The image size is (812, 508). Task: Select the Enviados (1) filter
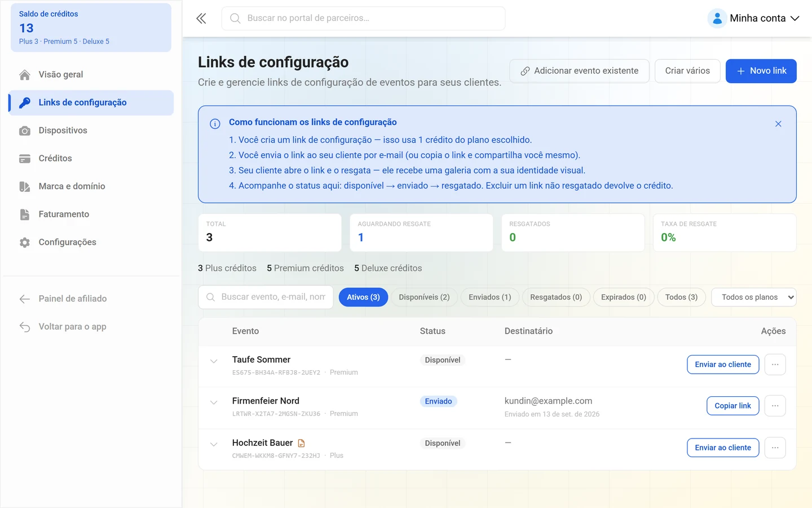click(x=490, y=297)
